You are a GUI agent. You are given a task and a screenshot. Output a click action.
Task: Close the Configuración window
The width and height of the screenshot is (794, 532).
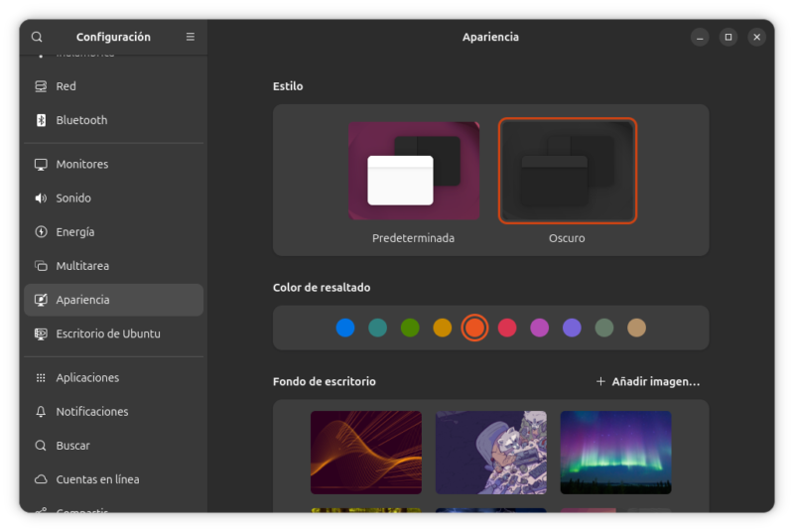757,37
